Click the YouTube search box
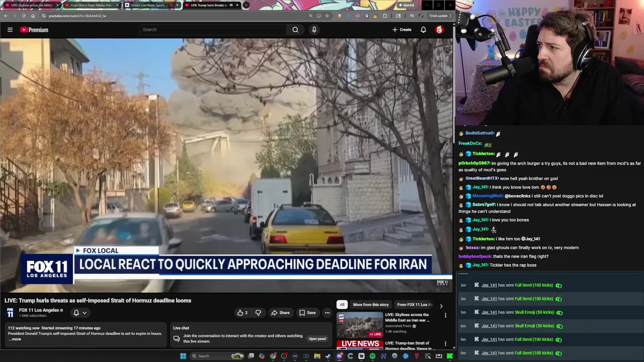 tap(212, 30)
